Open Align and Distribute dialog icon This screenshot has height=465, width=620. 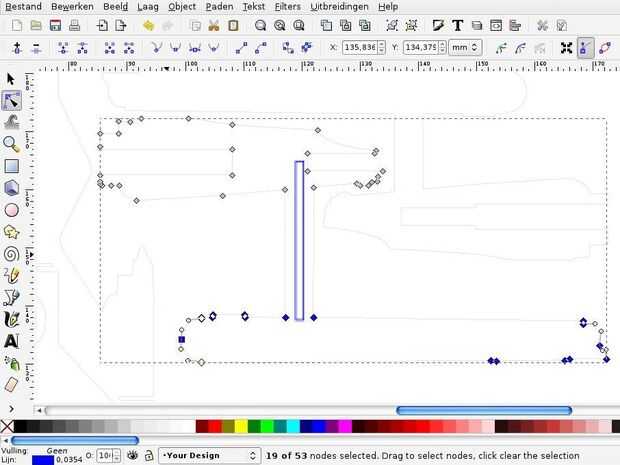pos(515,26)
